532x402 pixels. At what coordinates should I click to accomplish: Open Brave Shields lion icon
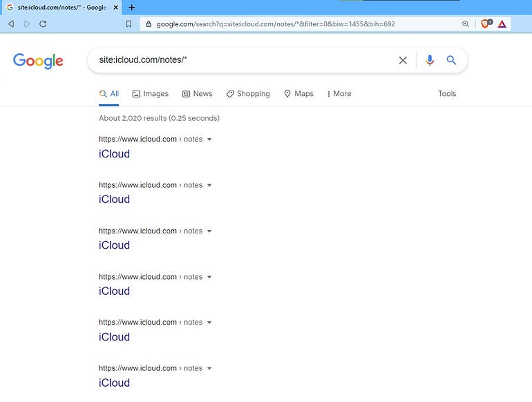click(x=486, y=23)
